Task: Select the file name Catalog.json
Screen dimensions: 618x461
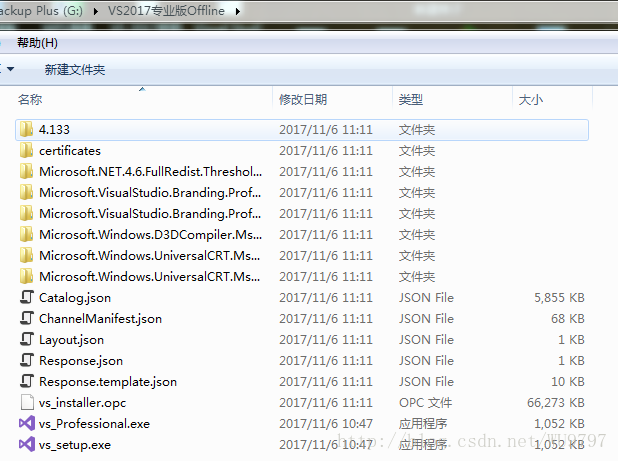Action: (x=75, y=298)
